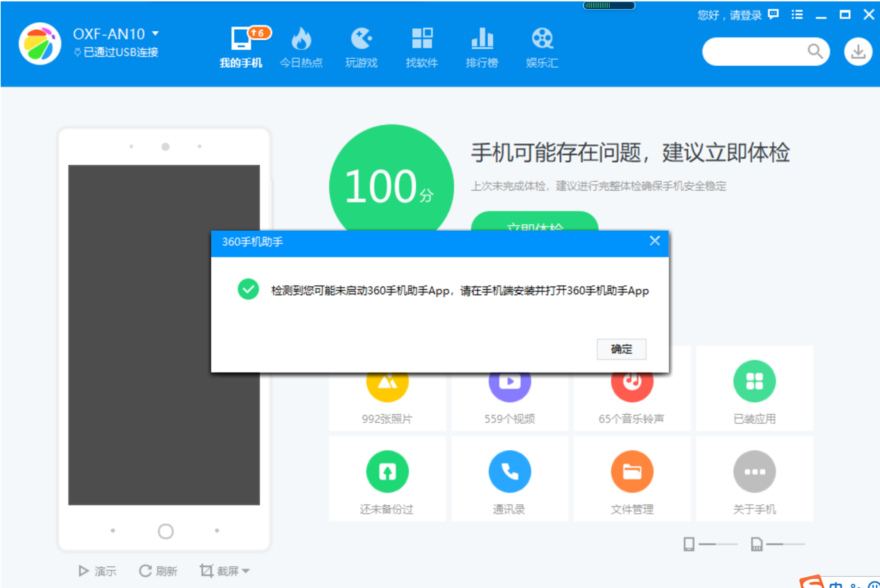Expand the 截屏 dropdown arrow
This screenshot has height=588, width=880.
246,572
